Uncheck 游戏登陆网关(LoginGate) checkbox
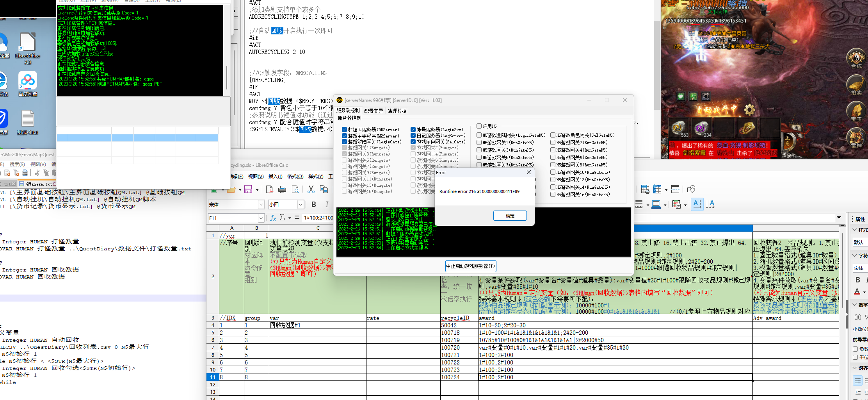The image size is (868, 400). (x=344, y=142)
